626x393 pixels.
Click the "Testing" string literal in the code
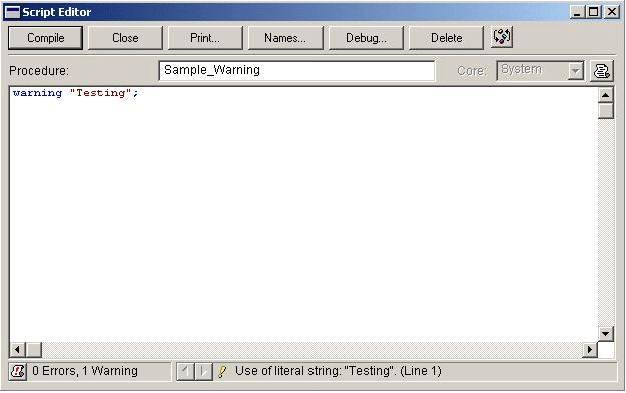tap(101, 93)
